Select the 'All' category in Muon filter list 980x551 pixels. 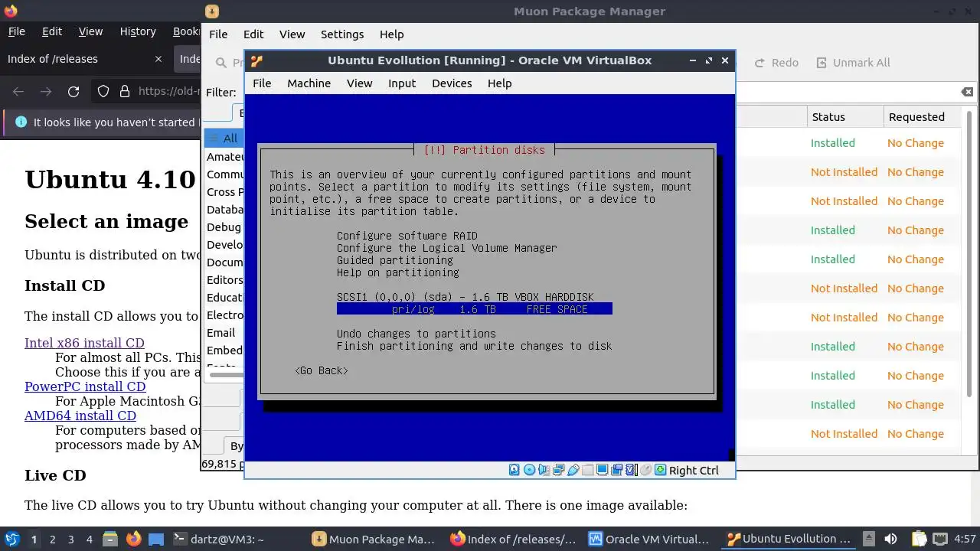click(224, 139)
